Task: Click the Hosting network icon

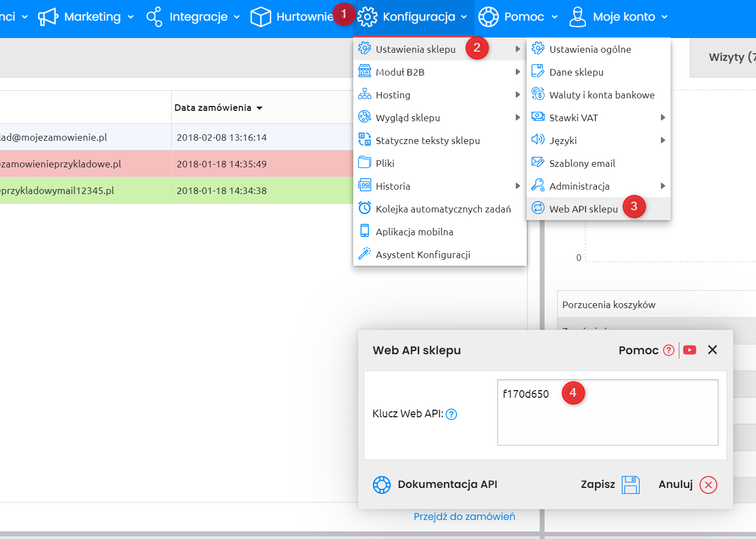Action: click(365, 94)
